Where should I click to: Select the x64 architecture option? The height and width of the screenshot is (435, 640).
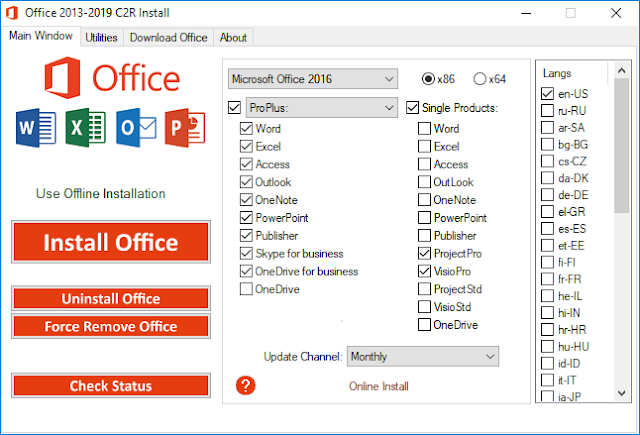point(480,79)
